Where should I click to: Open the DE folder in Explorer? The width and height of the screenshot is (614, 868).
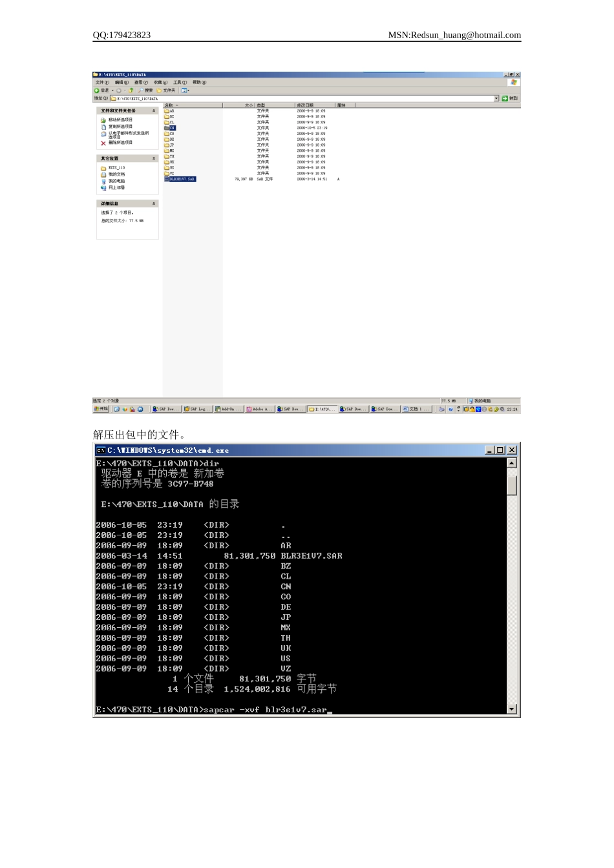pos(169,139)
